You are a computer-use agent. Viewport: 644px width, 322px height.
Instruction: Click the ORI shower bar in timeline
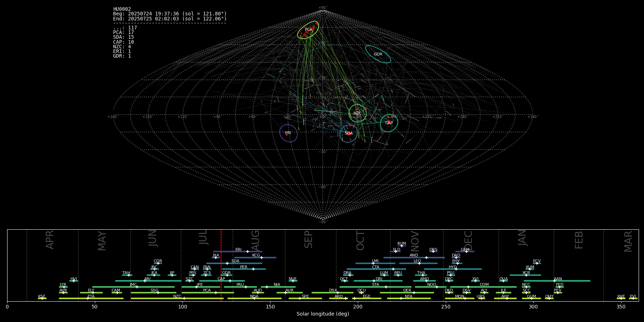(378, 281)
